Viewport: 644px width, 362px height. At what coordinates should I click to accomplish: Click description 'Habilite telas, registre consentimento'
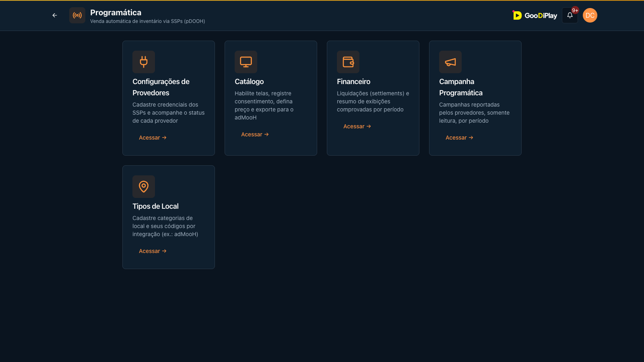click(x=264, y=105)
